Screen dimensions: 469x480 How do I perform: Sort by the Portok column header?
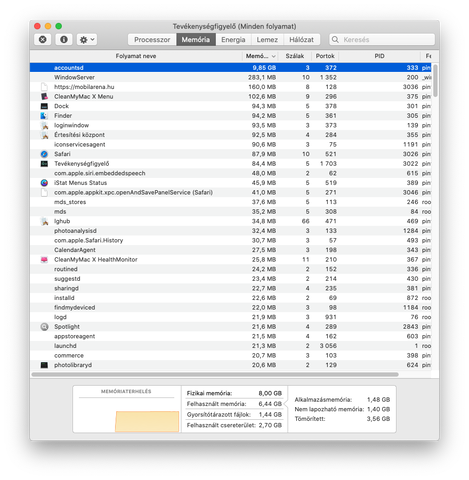click(x=325, y=56)
